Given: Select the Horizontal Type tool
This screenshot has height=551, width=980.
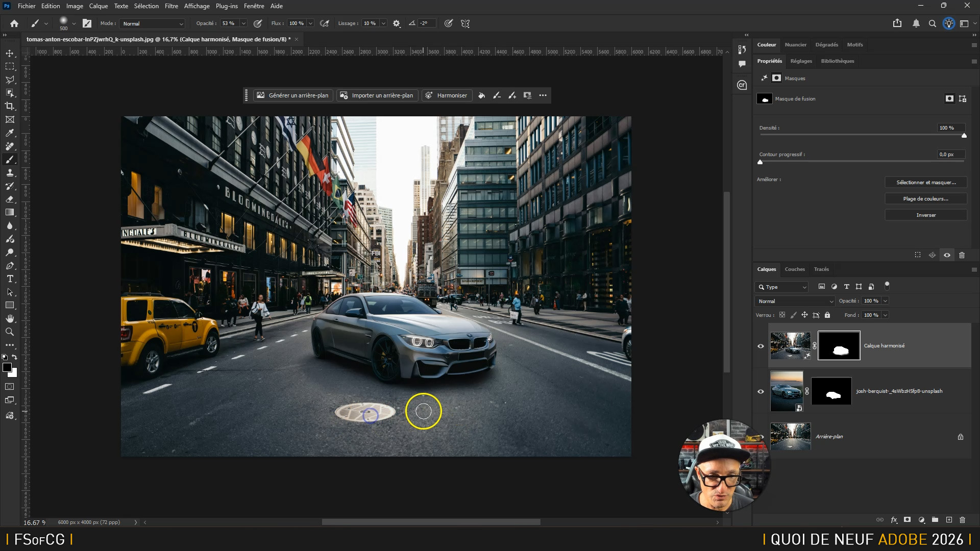Looking at the screenshot, I should tap(10, 279).
